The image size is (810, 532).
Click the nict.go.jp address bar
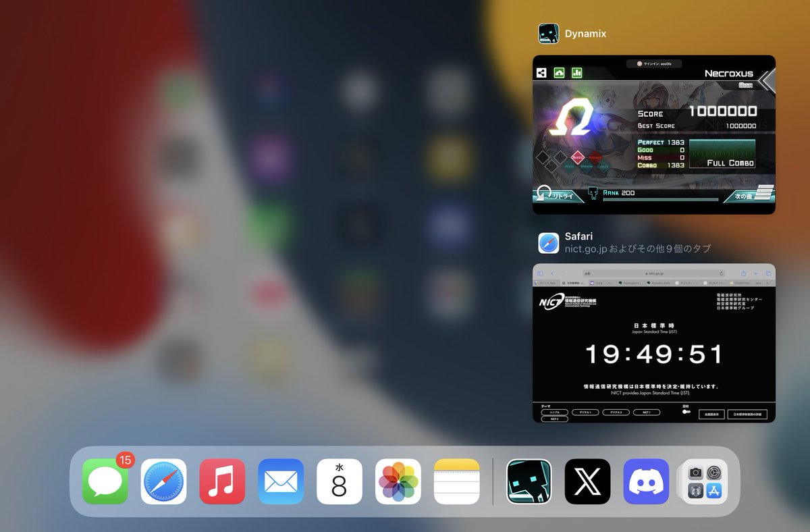click(653, 273)
